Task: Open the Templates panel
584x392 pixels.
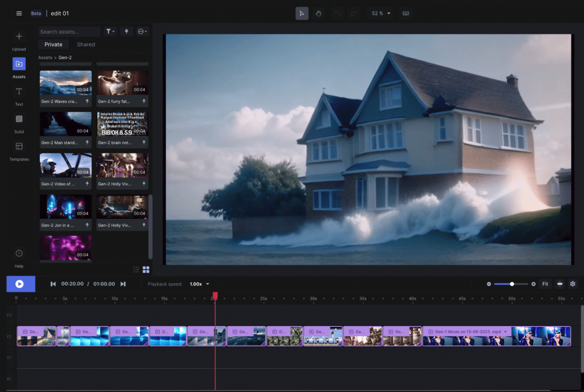Action: click(19, 146)
